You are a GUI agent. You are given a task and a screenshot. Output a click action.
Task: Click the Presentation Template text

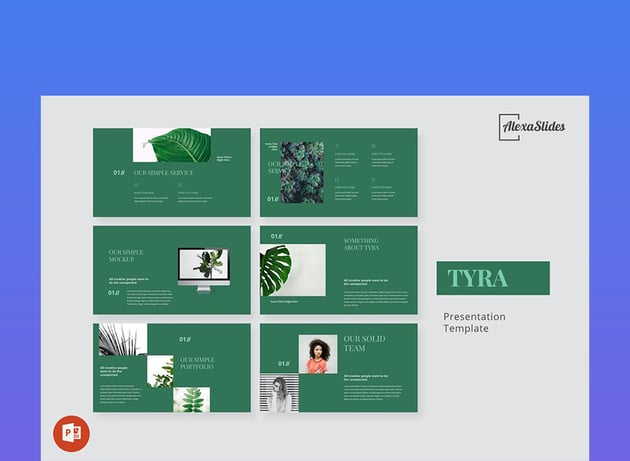pyautogui.click(x=475, y=322)
